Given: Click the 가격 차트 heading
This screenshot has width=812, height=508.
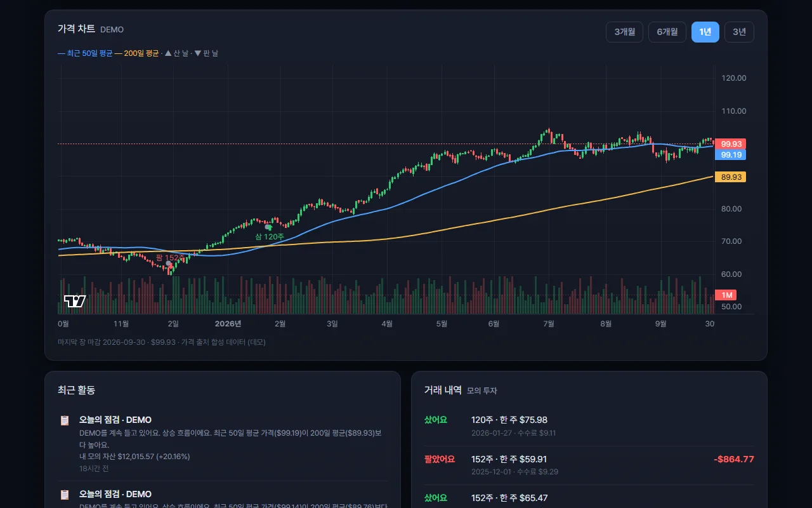Looking at the screenshot, I should point(76,29).
